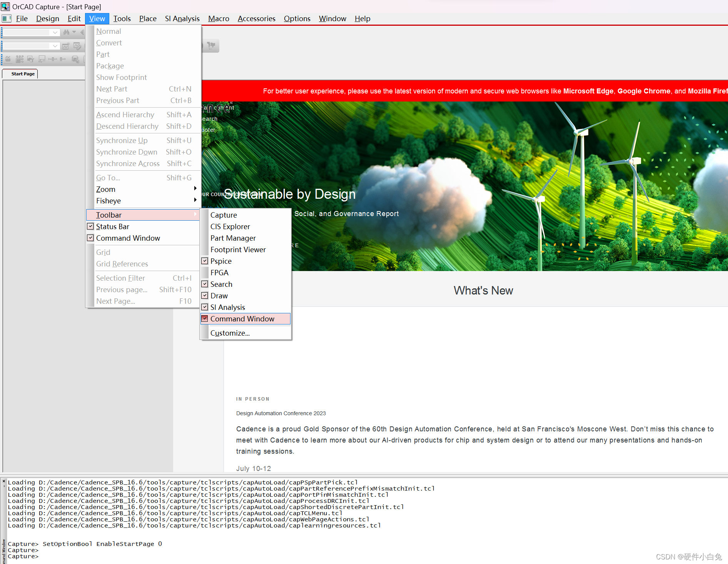Screen dimensions: 728x564
Task: Open the Tools menu
Action: (x=122, y=18)
